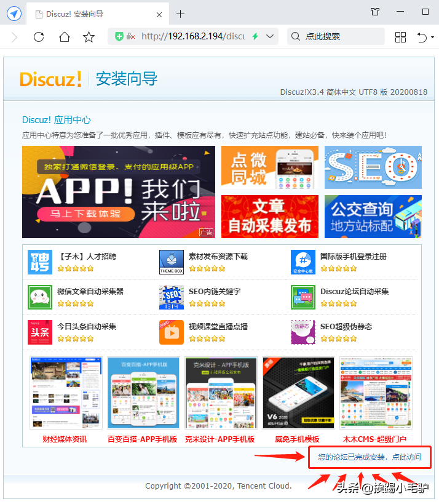Open 今日头条自动采集 app link
439x504 pixels.
pyautogui.click(x=87, y=327)
